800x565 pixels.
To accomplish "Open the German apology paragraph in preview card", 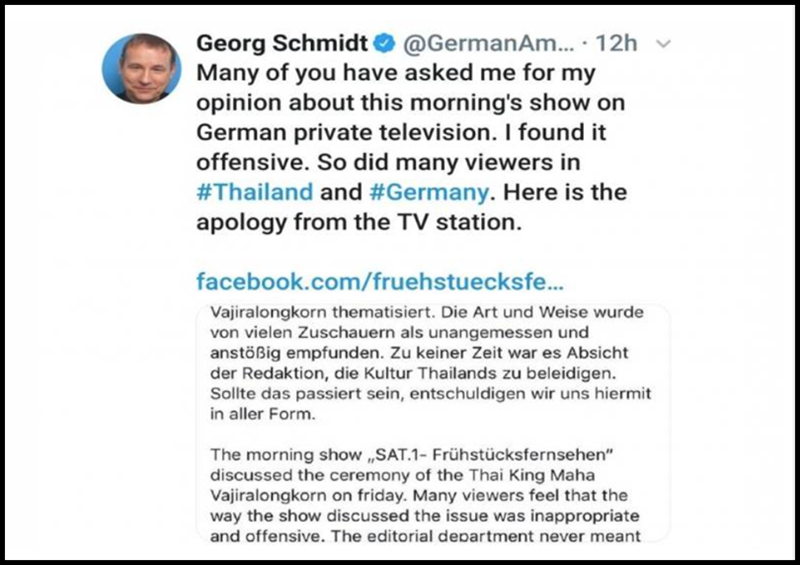I will tap(430, 363).
